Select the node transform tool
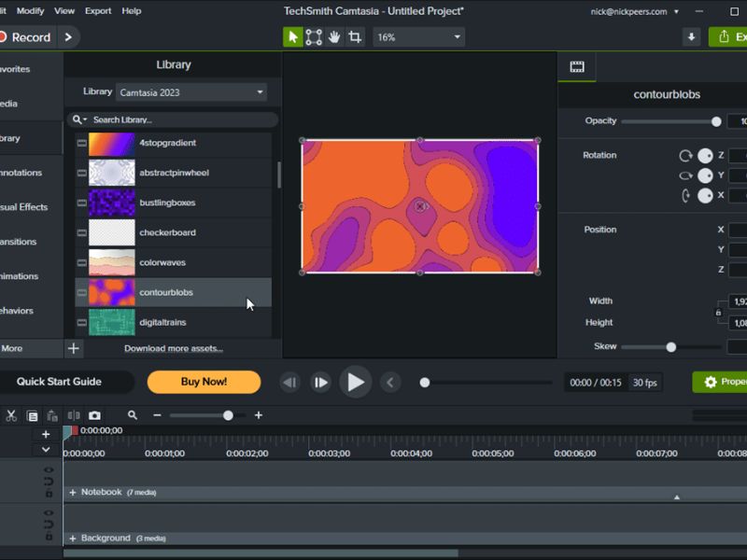 (314, 37)
